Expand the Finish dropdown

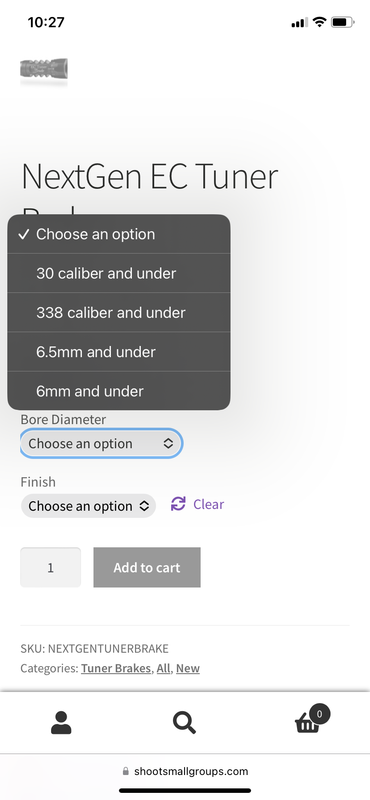click(x=88, y=506)
